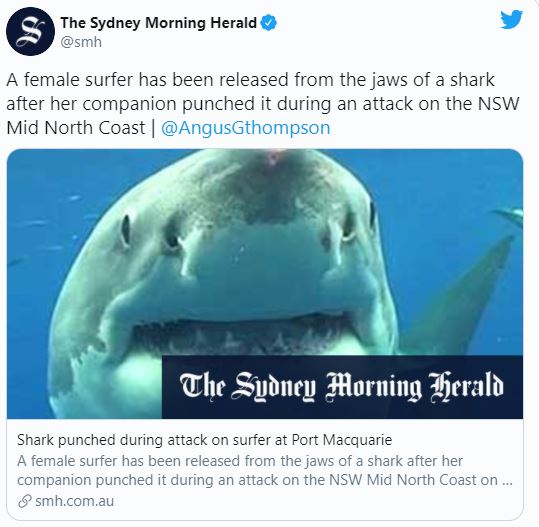Viewport: 539px width, 527px height.
Task: Click the tweet text about the female surfer
Action: 263,104
